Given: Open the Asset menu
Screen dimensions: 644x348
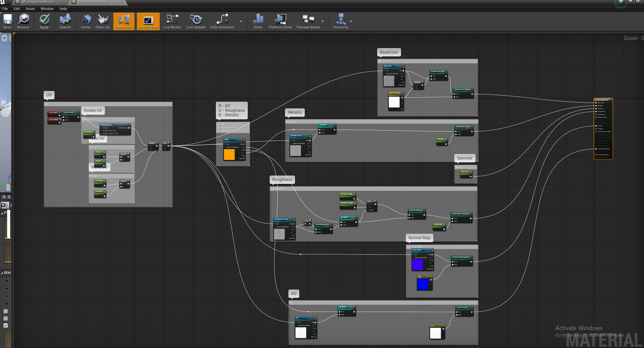Looking at the screenshot, I should pos(30,9).
